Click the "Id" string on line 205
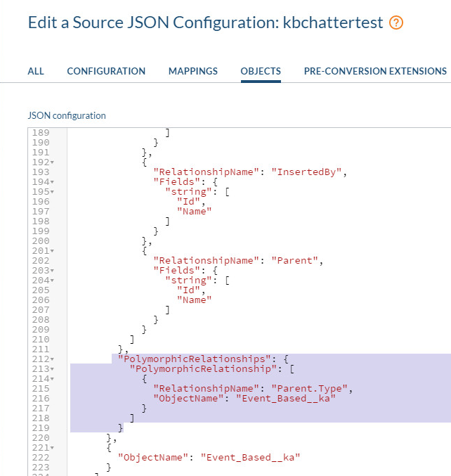451x476 pixels. click(188, 290)
